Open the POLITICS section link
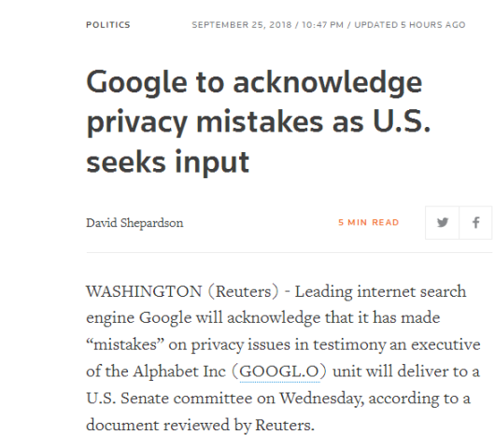495x448 pixels. point(108,25)
